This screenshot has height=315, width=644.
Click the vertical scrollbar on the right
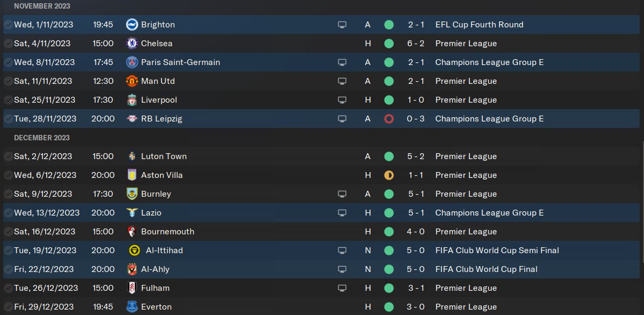point(642,226)
